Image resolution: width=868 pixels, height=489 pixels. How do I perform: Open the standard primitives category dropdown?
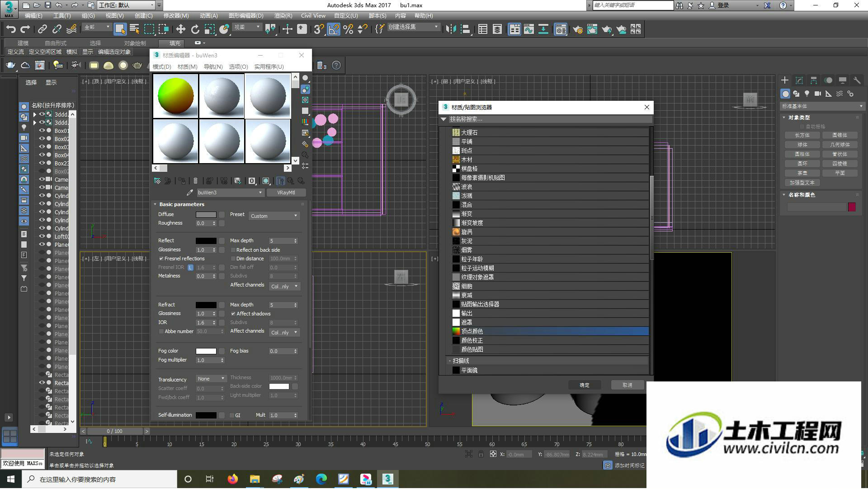click(821, 106)
